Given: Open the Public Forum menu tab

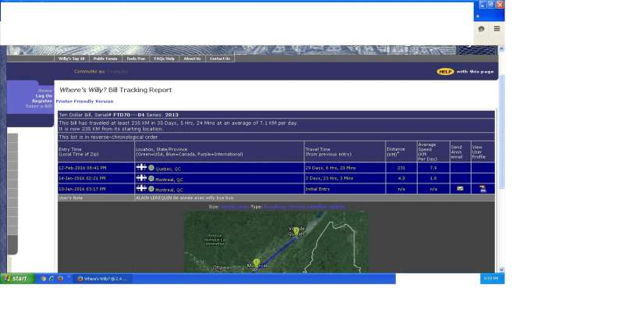Looking at the screenshot, I should coord(105,59).
